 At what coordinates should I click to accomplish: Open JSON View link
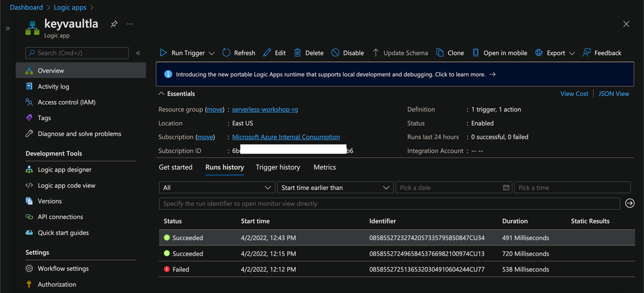tap(614, 94)
